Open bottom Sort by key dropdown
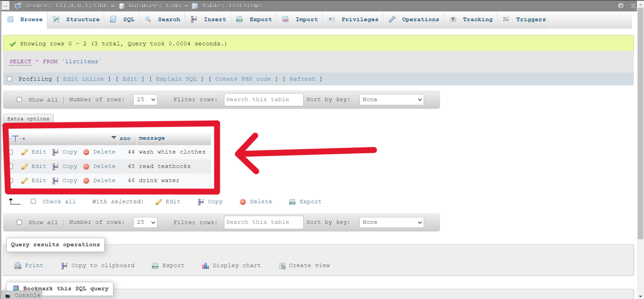Screen dimensions: 644x299 pyautogui.click(x=391, y=222)
